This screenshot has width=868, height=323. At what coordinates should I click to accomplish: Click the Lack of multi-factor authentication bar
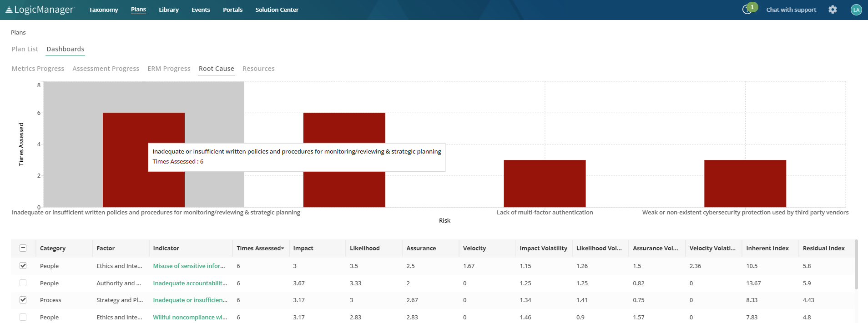pyautogui.click(x=545, y=184)
